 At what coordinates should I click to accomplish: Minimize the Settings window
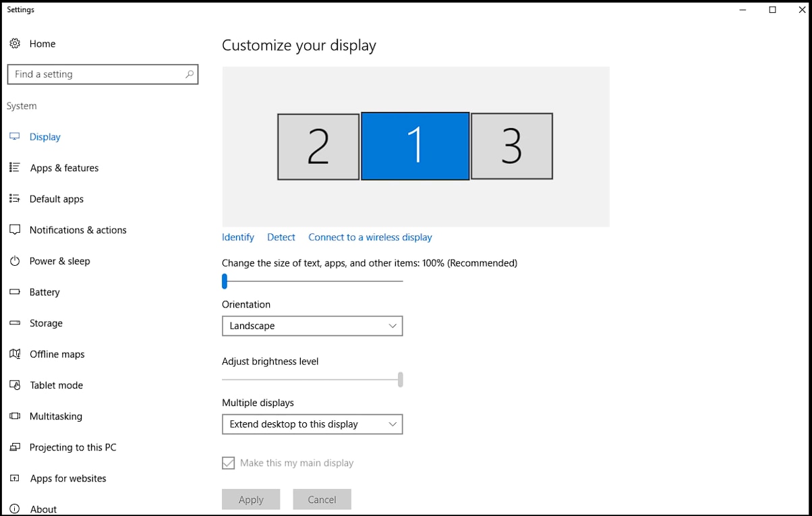pos(742,9)
